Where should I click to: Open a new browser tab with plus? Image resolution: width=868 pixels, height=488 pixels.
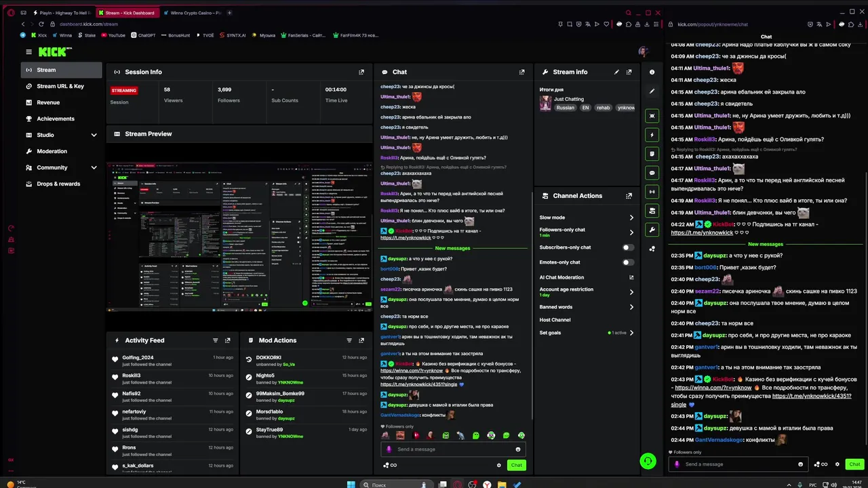point(229,12)
